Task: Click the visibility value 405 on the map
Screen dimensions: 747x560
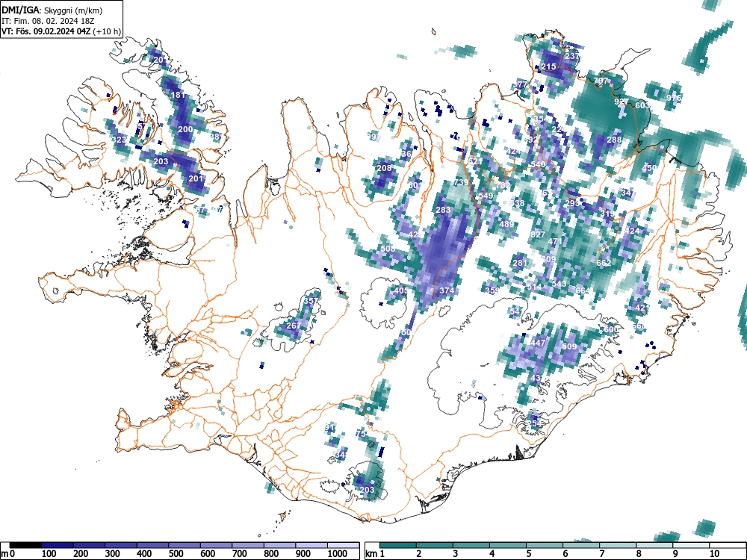Action: (401, 290)
